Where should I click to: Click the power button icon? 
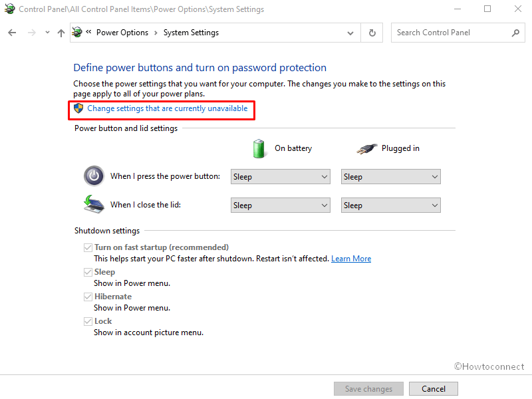(94, 176)
